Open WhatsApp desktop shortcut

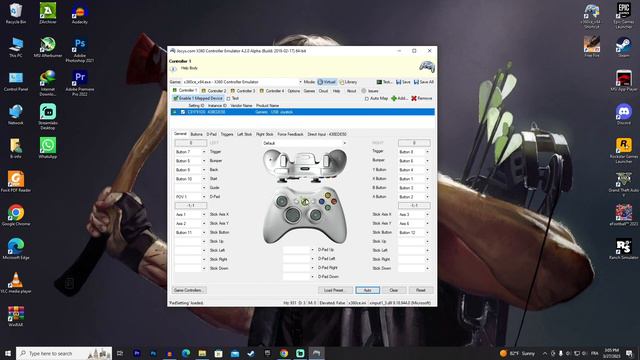(48, 148)
